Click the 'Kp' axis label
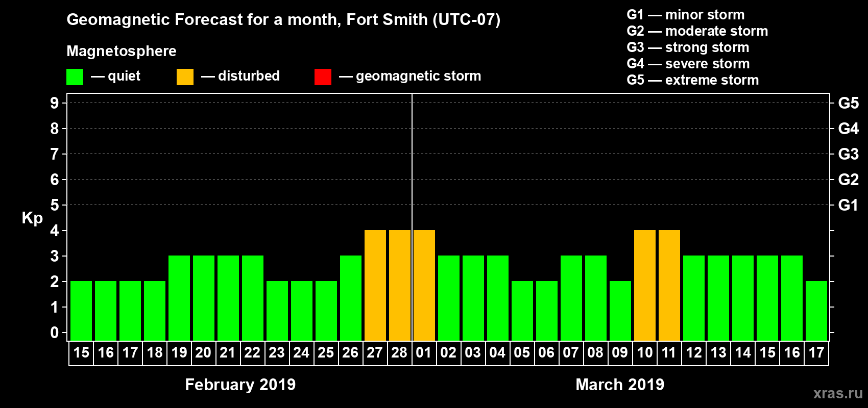This screenshot has width=868, height=408. [x=32, y=218]
